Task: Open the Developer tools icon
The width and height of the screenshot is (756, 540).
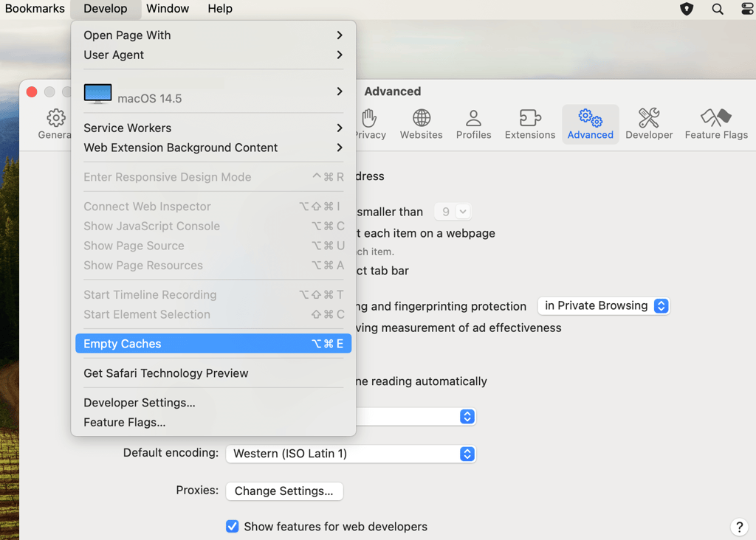Action: click(648, 124)
